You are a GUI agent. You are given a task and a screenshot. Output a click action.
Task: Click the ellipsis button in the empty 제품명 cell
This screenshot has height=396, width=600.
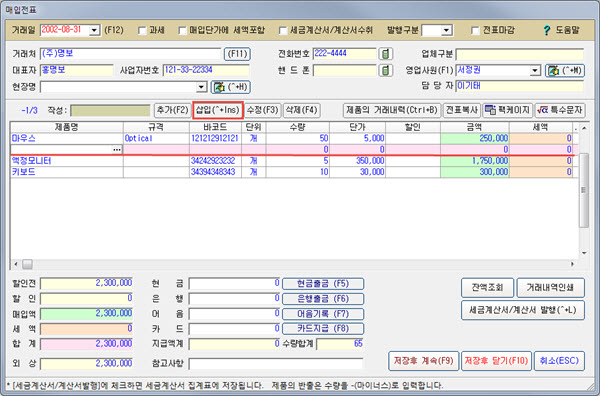tap(117, 150)
